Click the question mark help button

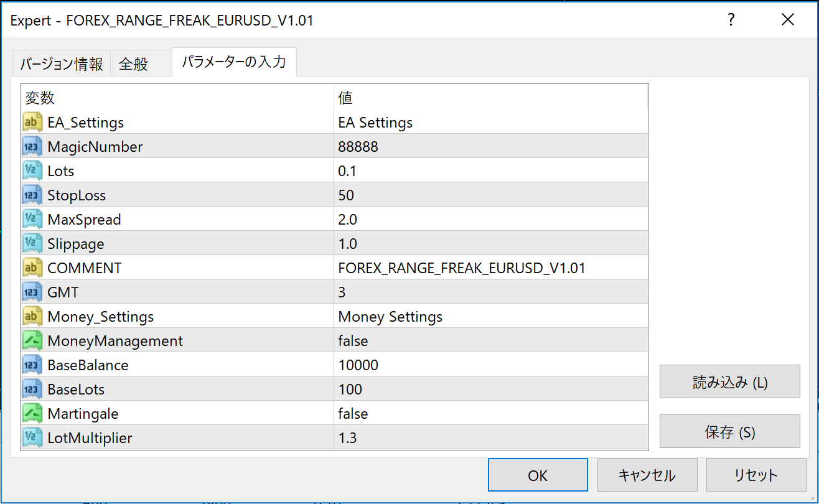pos(731,21)
